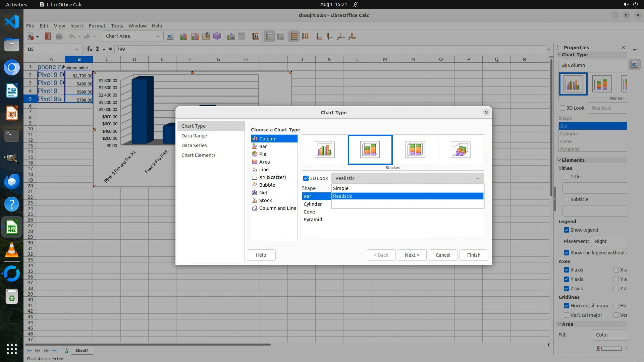Image resolution: width=644 pixels, height=362 pixels.
Task: Click the 3D View cube toolbar icon
Action: click(217, 36)
